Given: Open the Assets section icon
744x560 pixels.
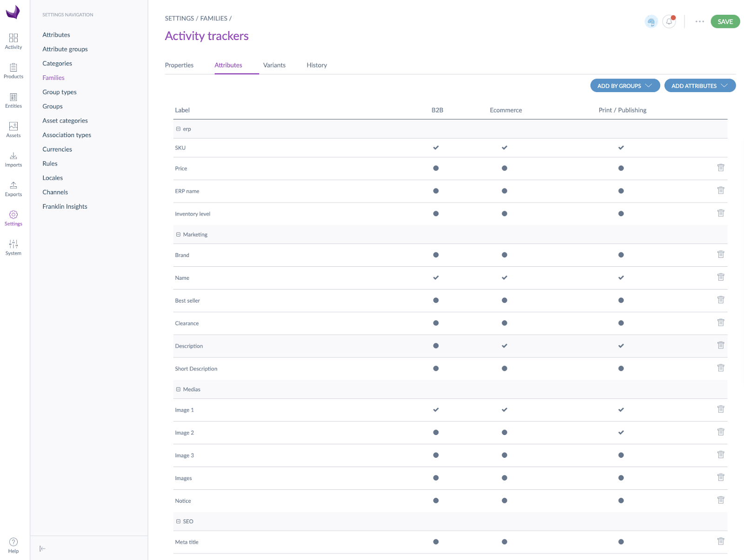Looking at the screenshot, I should 13,126.
